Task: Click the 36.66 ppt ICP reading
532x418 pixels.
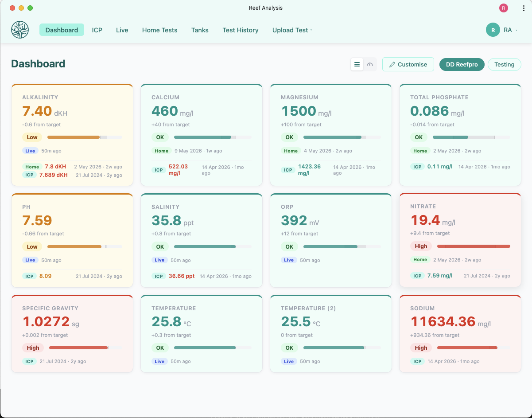Action: pyautogui.click(x=182, y=276)
